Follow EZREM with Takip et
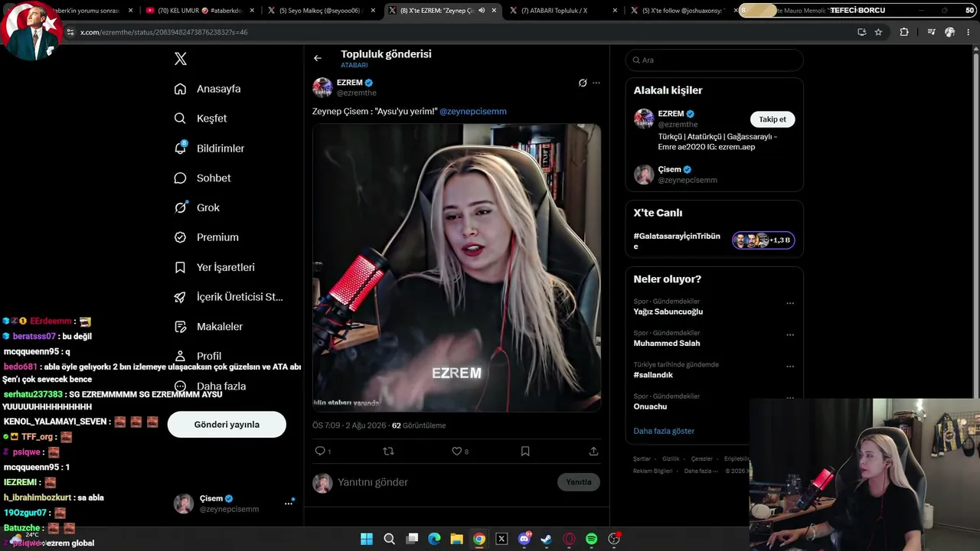 coord(773,119)
